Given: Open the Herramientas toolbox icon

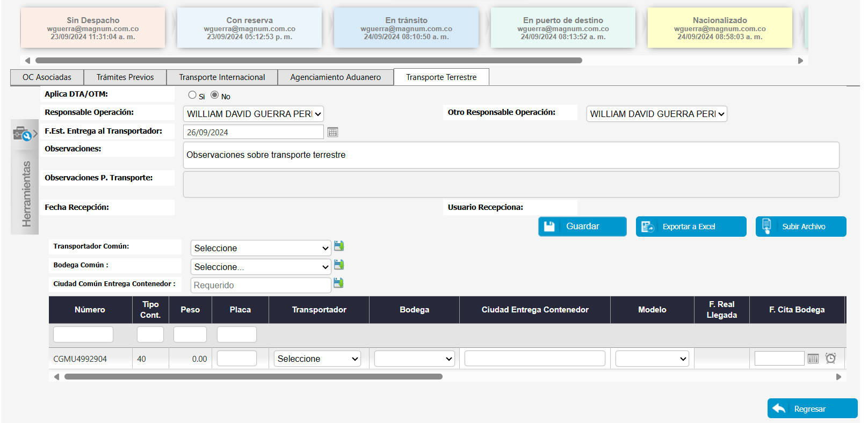Looking at the screenshot, I should [23, 133].
